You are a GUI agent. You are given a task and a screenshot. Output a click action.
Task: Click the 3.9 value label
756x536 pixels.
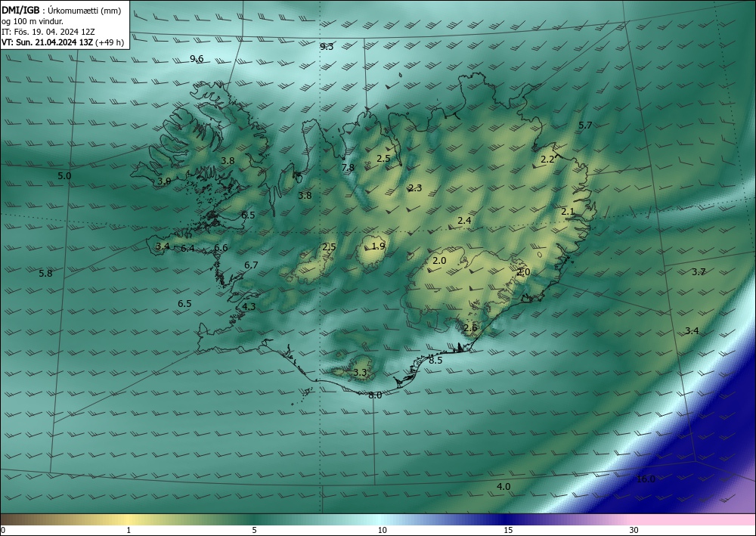pos(164,181)
